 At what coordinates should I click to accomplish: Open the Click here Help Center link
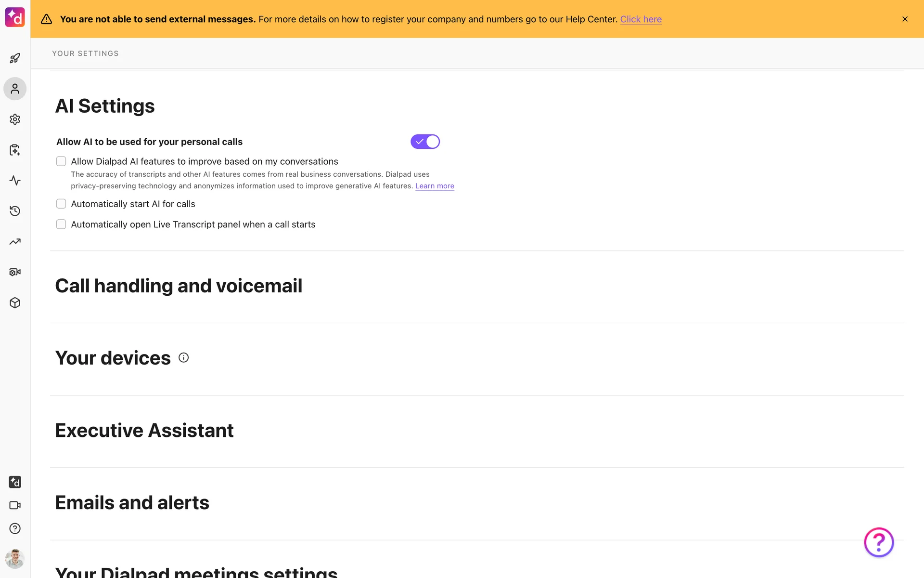click(641, 19)
